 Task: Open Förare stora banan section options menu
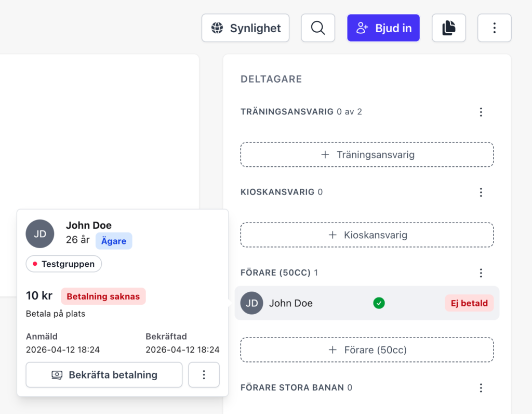(481, 387)
